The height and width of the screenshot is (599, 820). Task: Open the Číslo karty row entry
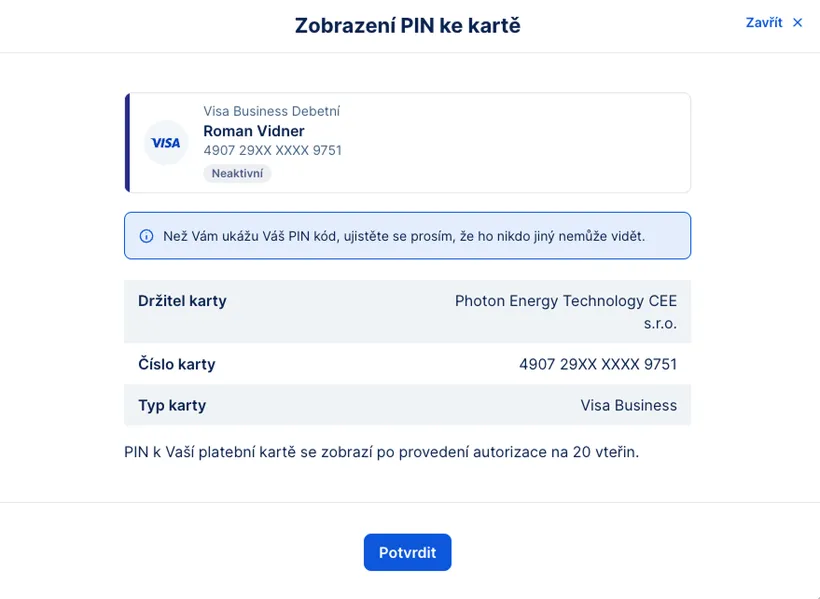tap(407, 364)
